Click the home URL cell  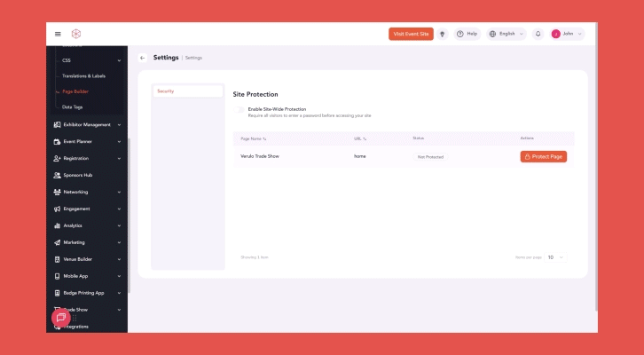coord(360,156)
